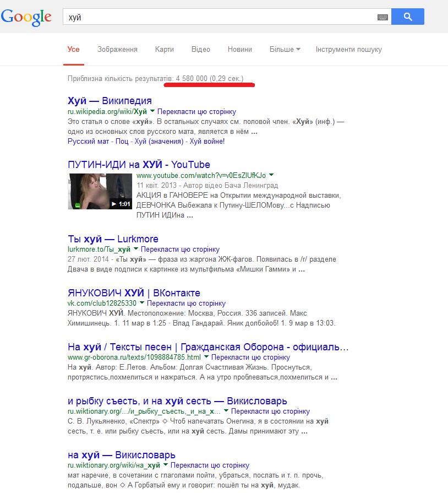Open the 'и рыбку съесть' Викисловарь result
The width and height of the screenshot is (448, 493).
point(177,401)
